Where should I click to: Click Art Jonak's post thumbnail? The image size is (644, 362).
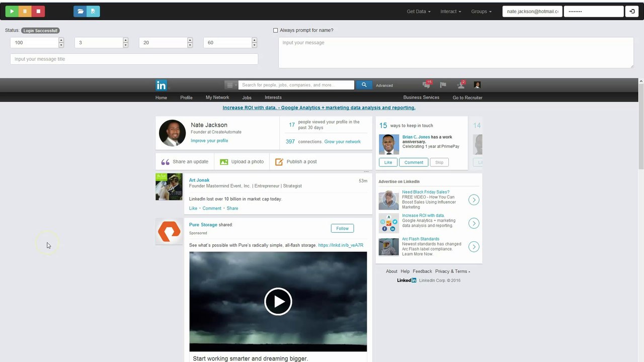(x=169, y=187)
